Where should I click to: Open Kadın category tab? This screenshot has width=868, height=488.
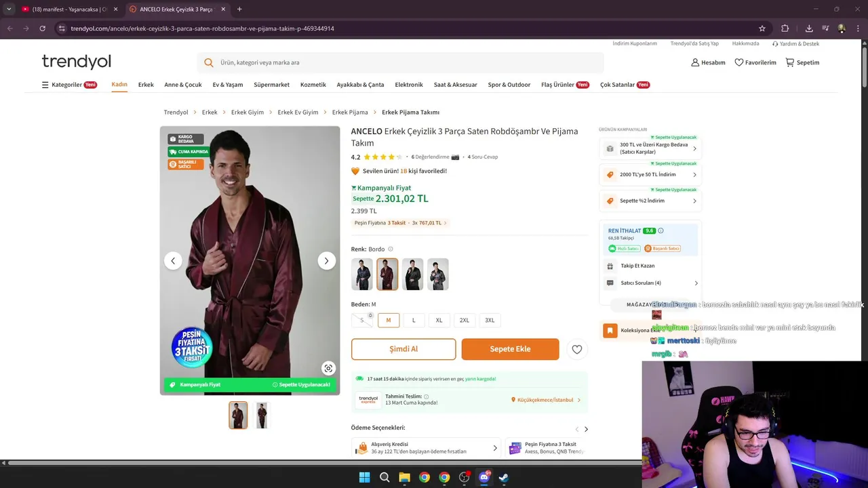tap(119, 85)
